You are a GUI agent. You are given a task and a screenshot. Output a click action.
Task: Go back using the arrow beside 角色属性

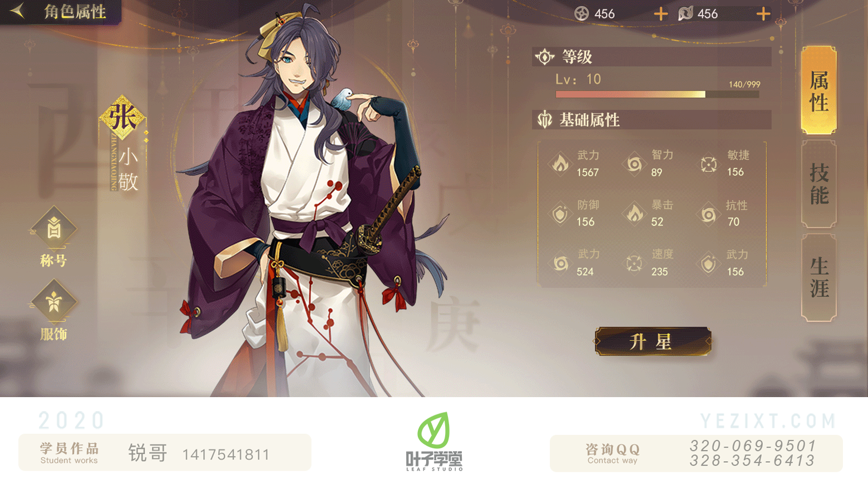18,11
